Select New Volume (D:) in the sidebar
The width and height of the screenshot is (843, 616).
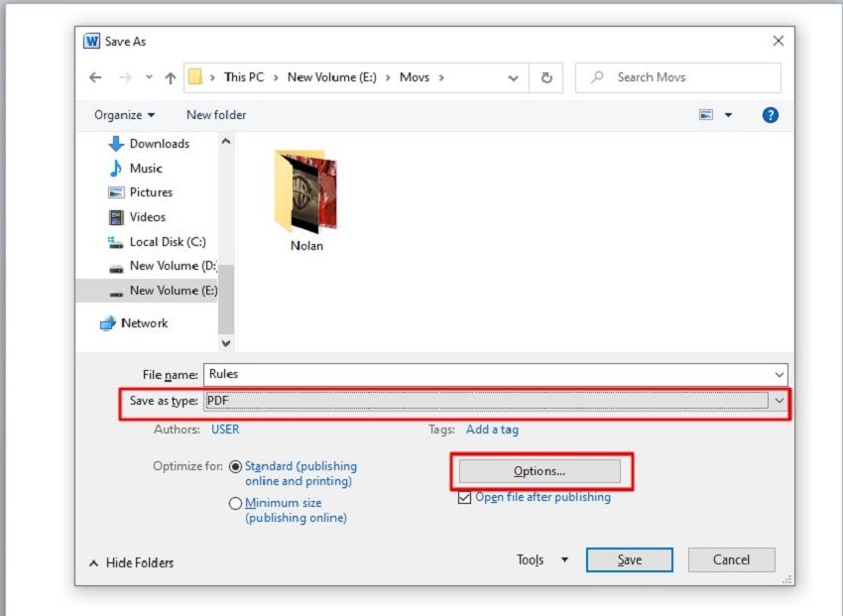(174, 266)
